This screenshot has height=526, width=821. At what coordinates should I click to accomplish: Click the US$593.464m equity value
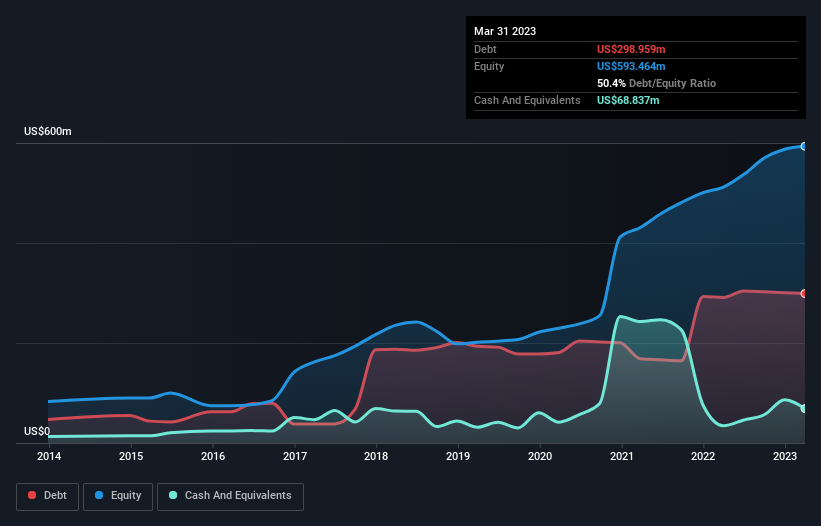click(631, 66)
